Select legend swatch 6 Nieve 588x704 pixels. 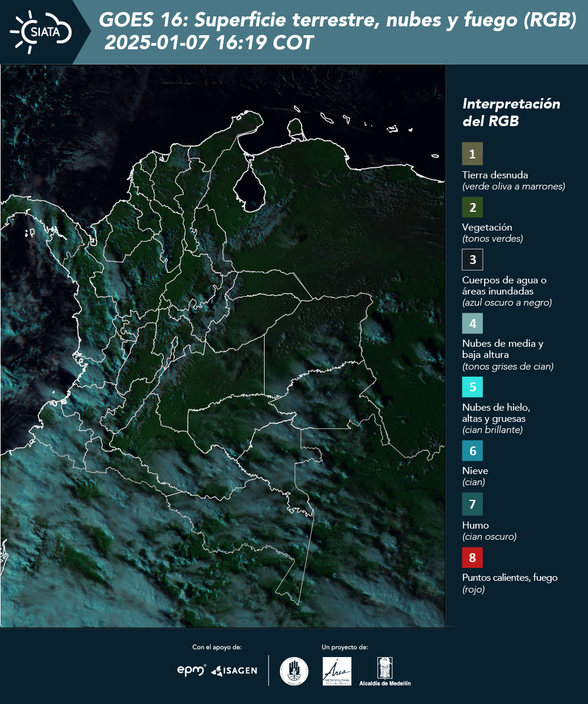[472, 451]
